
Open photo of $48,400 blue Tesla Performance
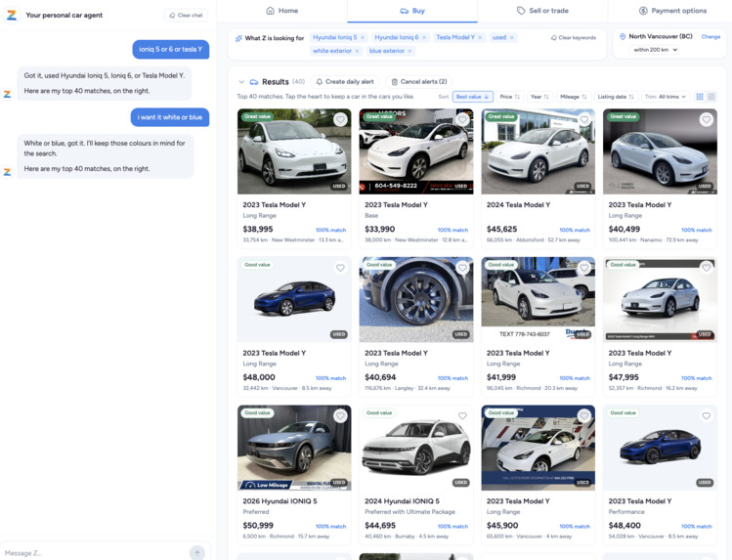(660, 448)
